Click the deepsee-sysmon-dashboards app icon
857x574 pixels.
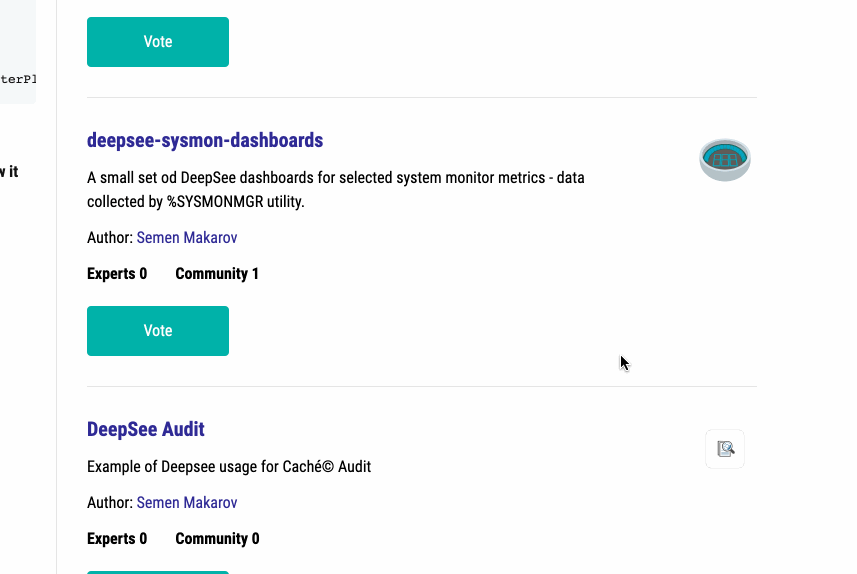pos(724,160)
